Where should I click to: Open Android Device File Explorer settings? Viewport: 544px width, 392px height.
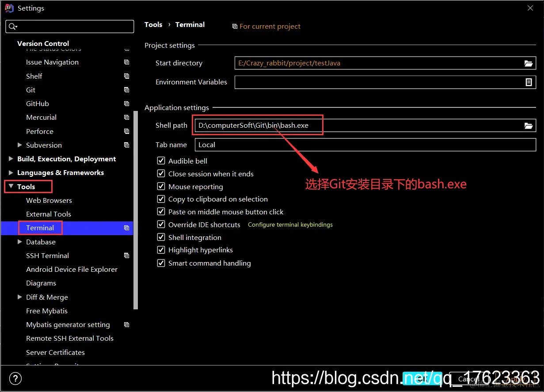(x=72, y=269)
